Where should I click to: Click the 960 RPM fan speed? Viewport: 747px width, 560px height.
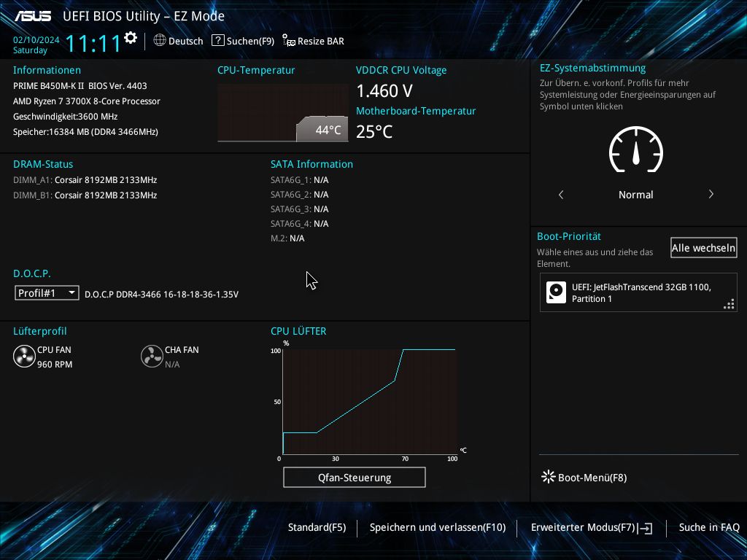[x=55, y=365]
